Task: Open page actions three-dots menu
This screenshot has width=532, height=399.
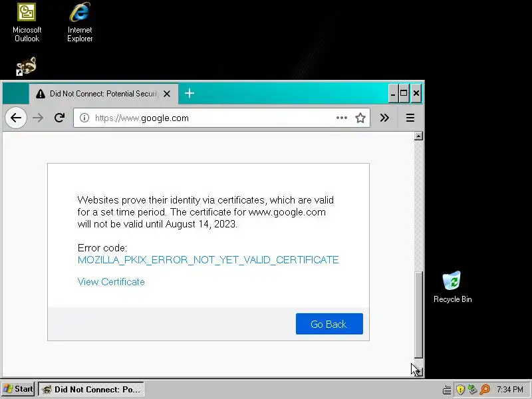Action: (341, 118)
